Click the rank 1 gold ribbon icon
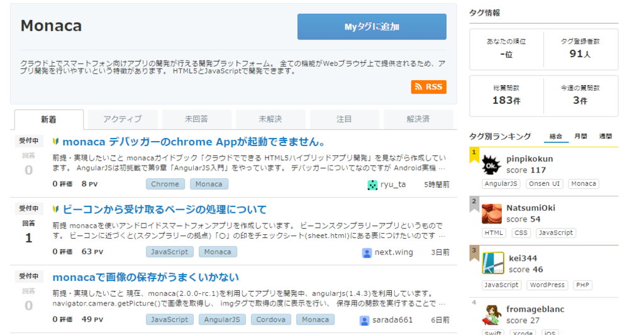The width and height of the screenshot is (644, 335). coord(474,156)
